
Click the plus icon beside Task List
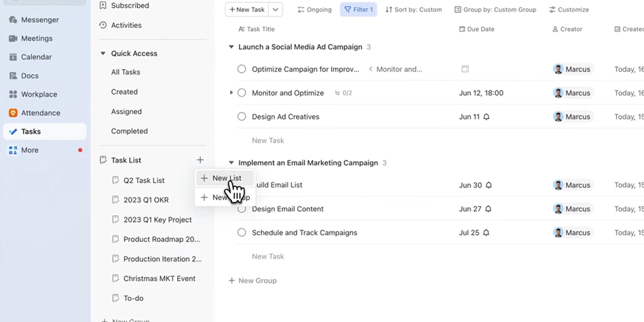point(200,160)
